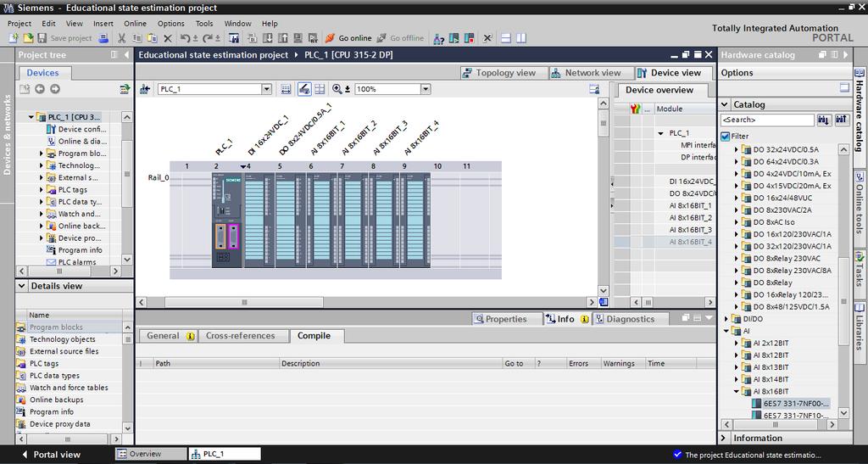Collapse the Details view section

[21, 286]
